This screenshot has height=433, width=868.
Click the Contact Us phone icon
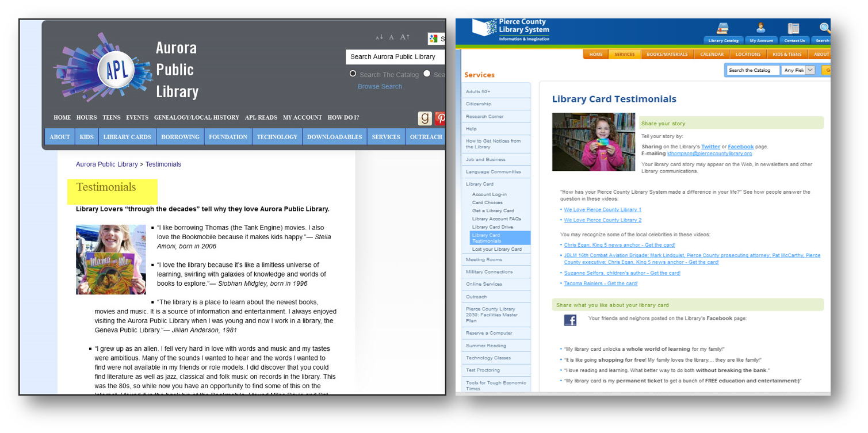pyautogui.click(x=794, y=28)
